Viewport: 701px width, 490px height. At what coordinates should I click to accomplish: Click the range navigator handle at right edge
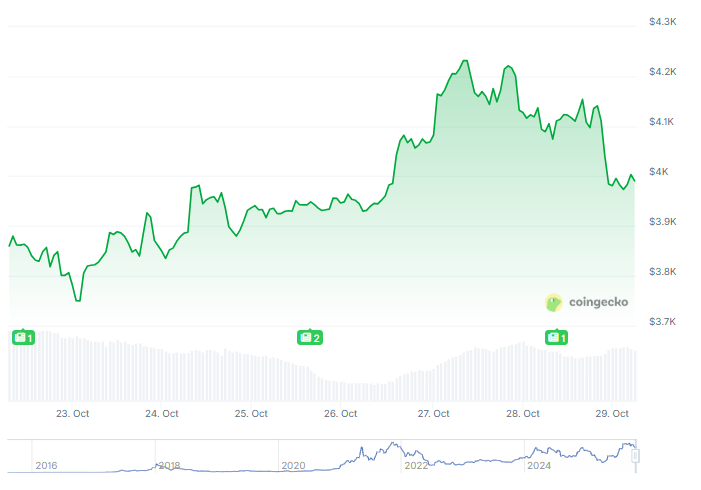coord(634,456)
